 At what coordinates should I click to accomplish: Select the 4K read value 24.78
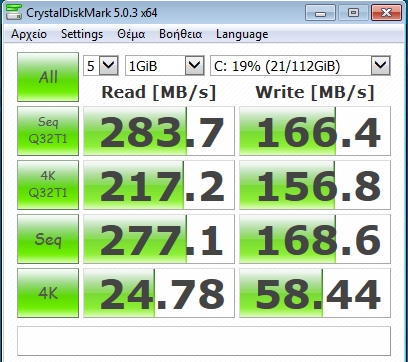159,293
